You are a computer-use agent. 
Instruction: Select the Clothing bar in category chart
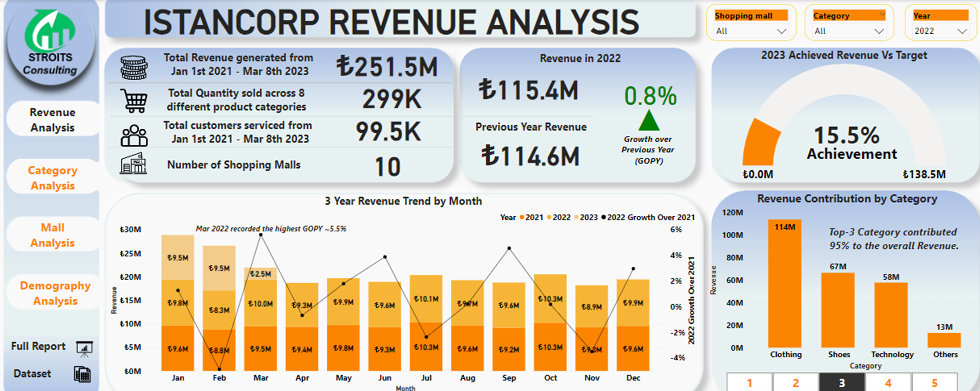[785, 284]
